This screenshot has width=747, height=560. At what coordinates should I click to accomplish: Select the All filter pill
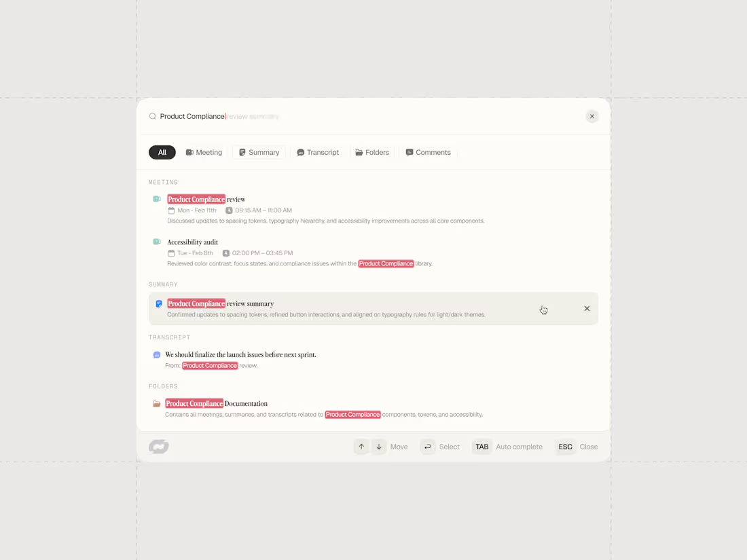pyautogui.click(x=162, y=152)
